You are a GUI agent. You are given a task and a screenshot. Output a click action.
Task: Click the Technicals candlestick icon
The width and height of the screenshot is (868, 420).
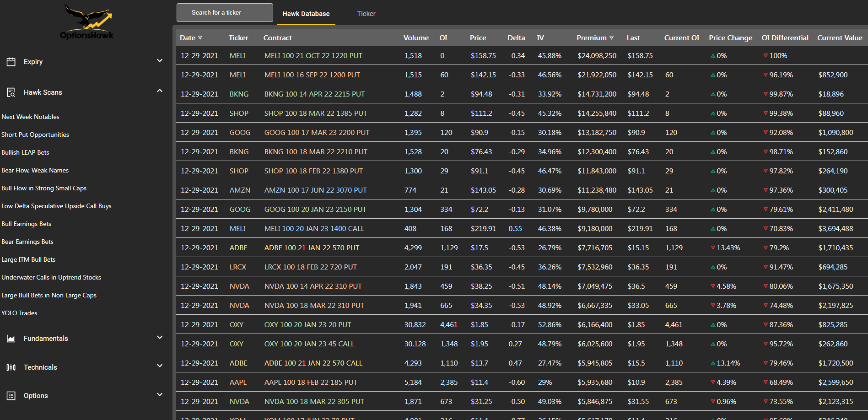(x=11, y=367)
